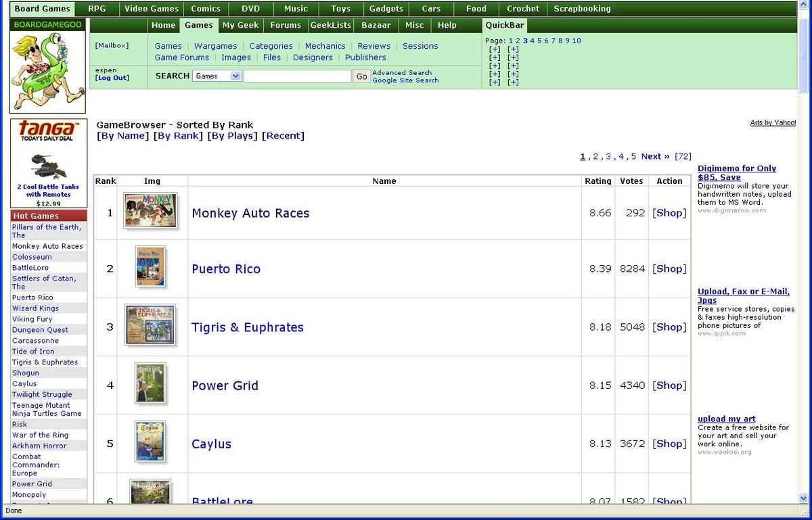
Task: Open Arkham Horror in Hot Games
Action: pos(39,446)
